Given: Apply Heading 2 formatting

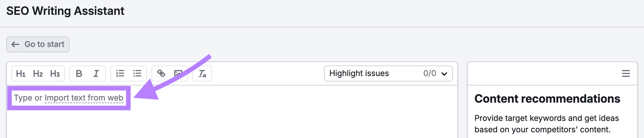Looking at the screenshot, I should click(38, 74).
